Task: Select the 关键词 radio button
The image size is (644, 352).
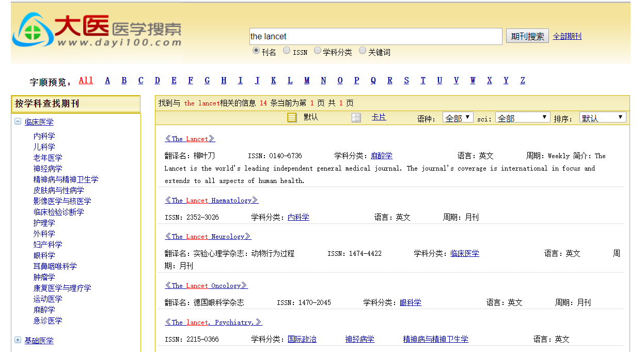Action: coord(363,51)
